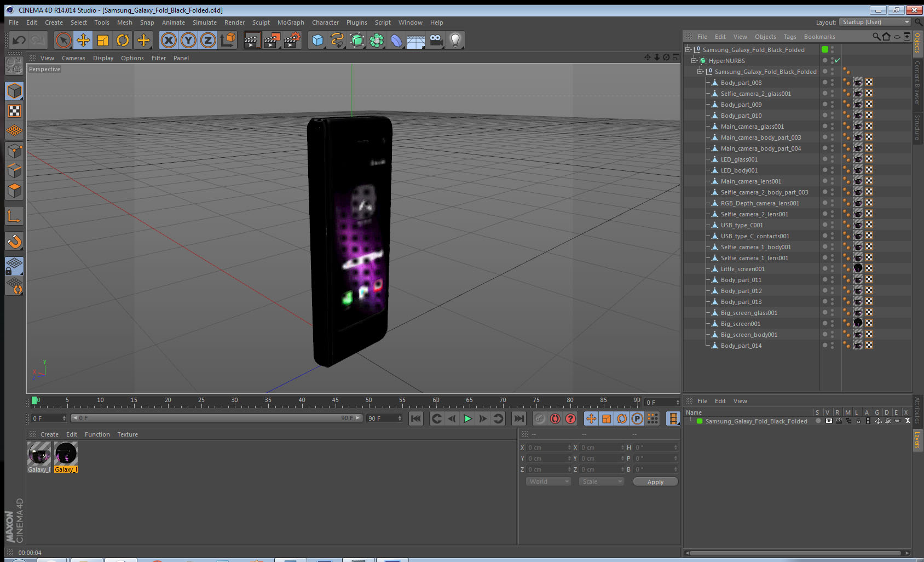Viewport: 924px width, 562px height.
Task: Add a Cube primitive object
Action: pyautogui.click(x=317, y=40)
